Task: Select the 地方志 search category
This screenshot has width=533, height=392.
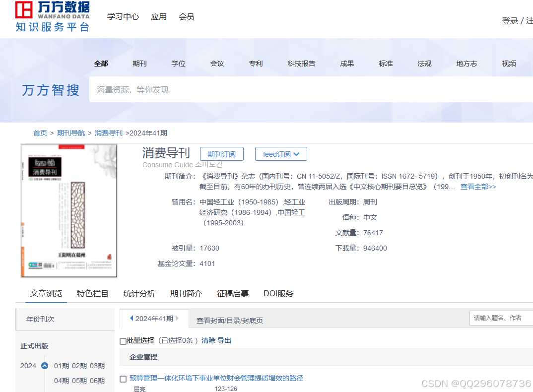Action: coord(466,64)
